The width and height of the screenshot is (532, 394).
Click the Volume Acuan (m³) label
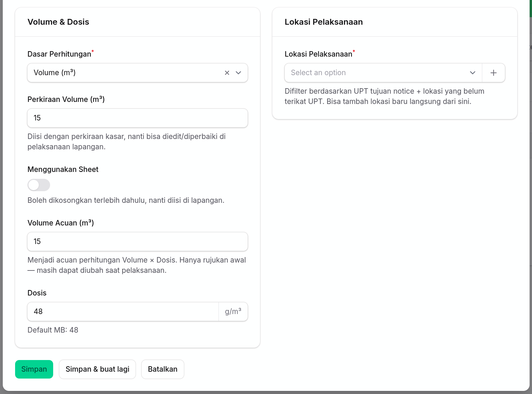pyautogui.click(x=61, y=223)
